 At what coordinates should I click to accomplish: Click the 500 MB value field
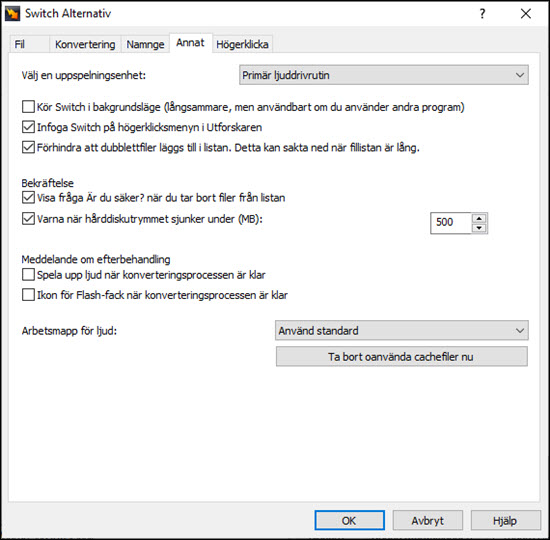451,222
